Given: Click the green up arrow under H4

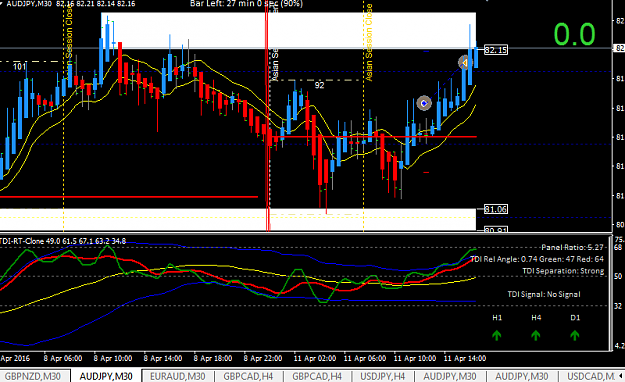Looking at the screenshot, I should [536, 335].
